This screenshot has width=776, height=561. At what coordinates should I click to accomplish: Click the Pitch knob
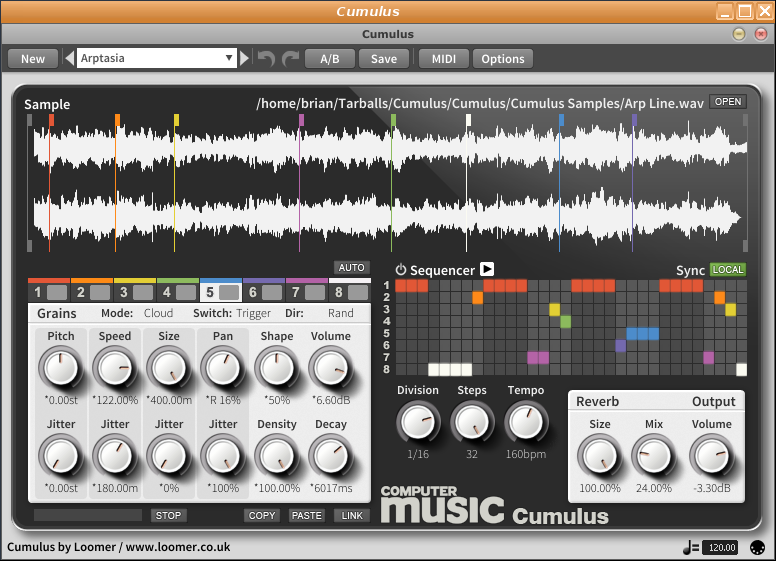(60, 368)
